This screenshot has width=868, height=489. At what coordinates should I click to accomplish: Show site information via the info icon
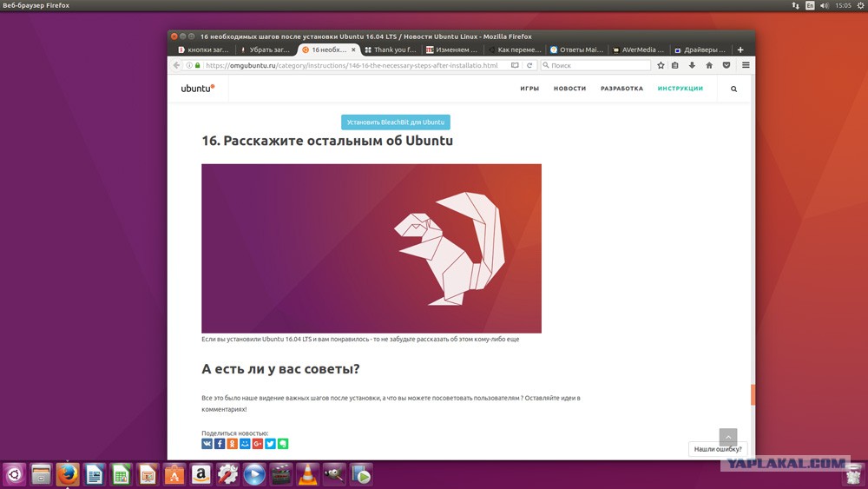(189, 65)
